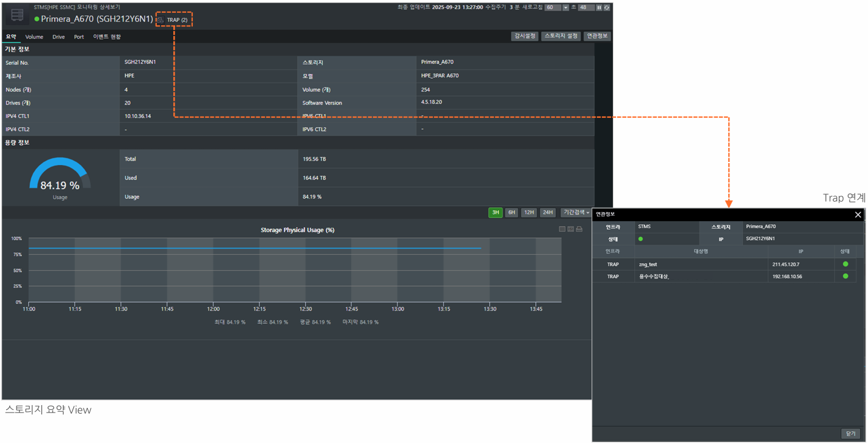Click the 스토리지 설정 button
The width and height of the screenshot is (868, 443).
click(x=560, y=36)
